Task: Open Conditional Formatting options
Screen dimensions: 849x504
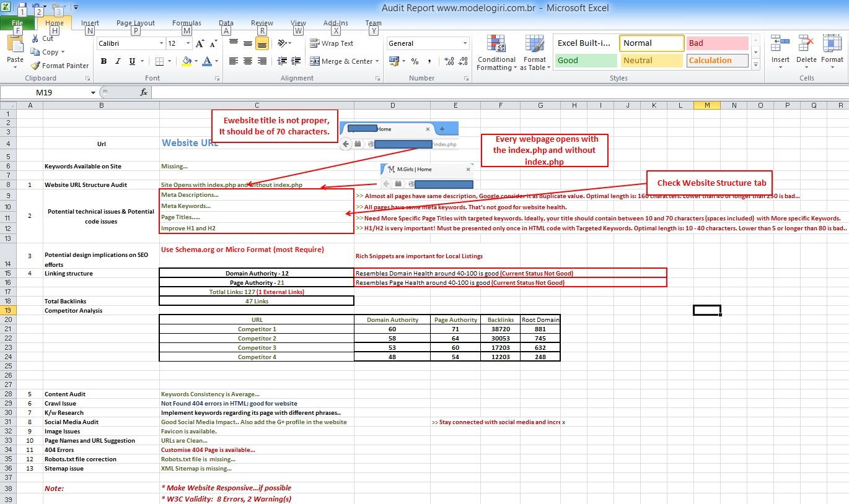Action: pos(496,53)
